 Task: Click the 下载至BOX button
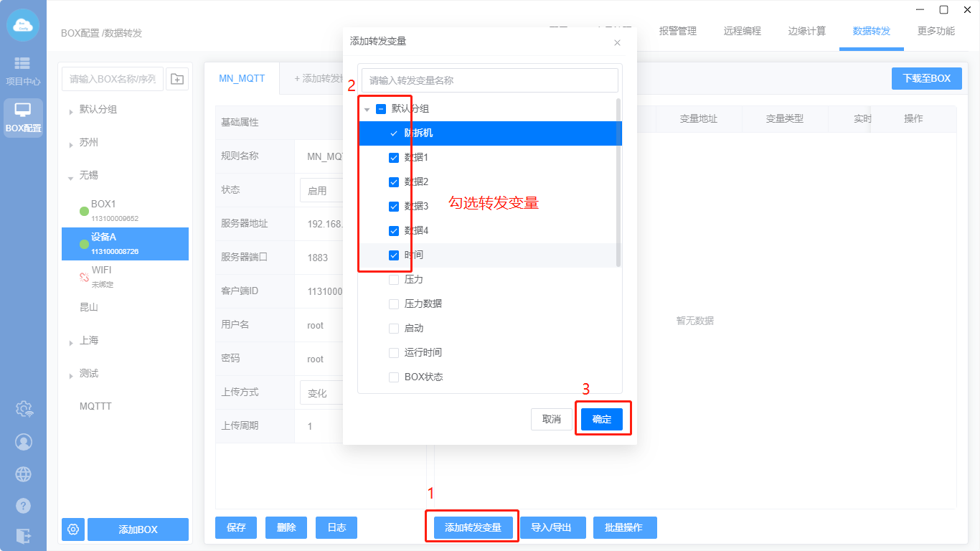pyautogui.click(x=926, y=79)
